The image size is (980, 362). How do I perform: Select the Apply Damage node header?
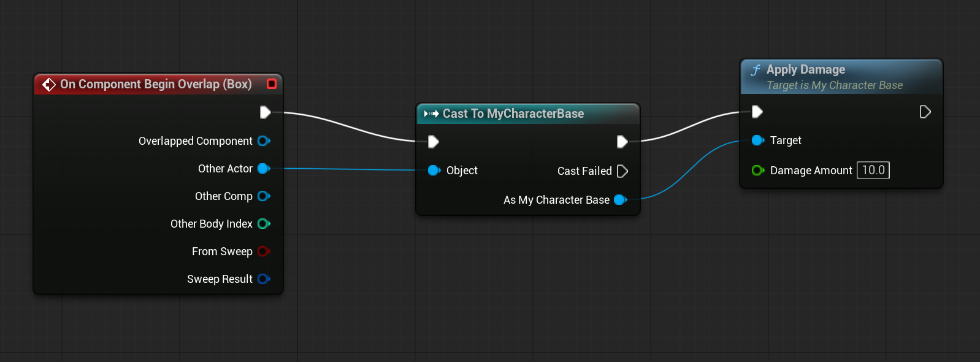pyautogui.click(x=841, y=77)
